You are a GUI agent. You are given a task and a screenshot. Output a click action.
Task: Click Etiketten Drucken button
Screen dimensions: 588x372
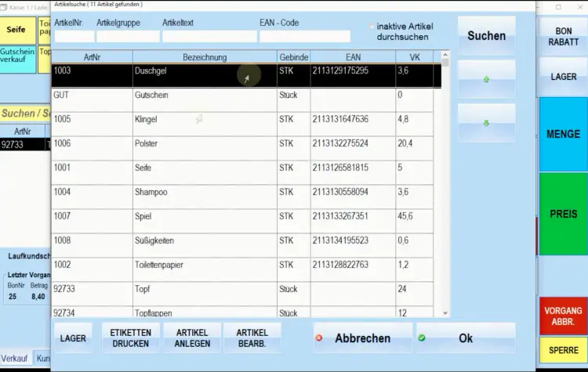[x=130, y=338]
